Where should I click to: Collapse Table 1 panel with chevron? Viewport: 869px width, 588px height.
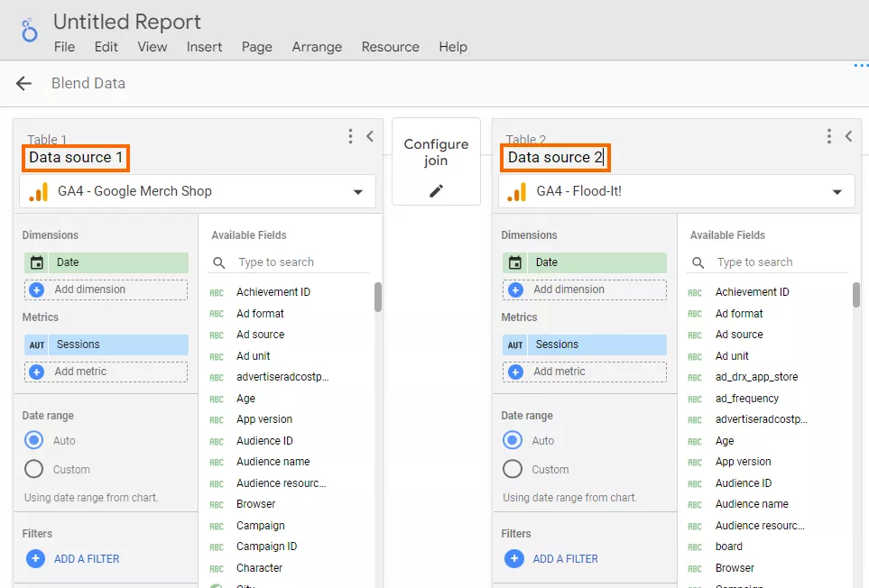coord(370,136)
